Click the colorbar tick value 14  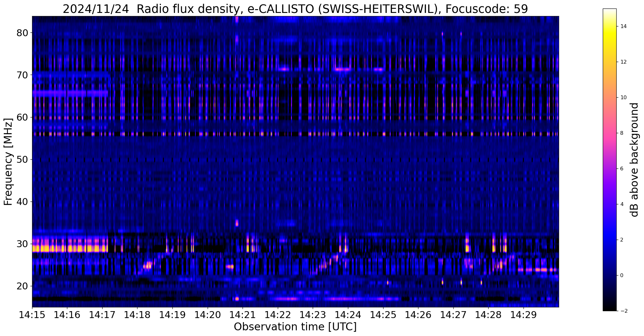623,26
